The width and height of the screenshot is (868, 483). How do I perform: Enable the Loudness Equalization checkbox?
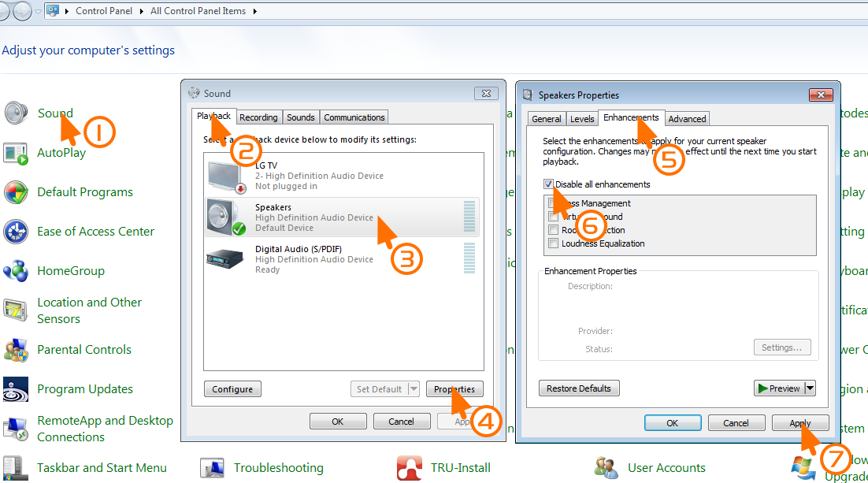(553, 243)
